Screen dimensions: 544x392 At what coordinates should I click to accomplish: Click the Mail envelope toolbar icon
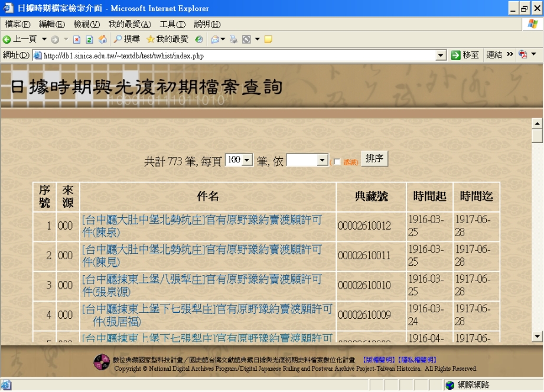[215, 40]
